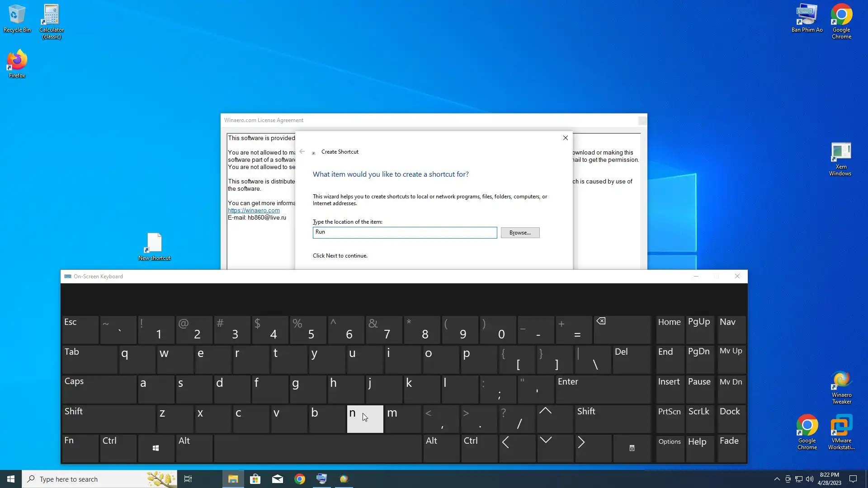
Task: Open Task View on taskbar
Action: 188,479
